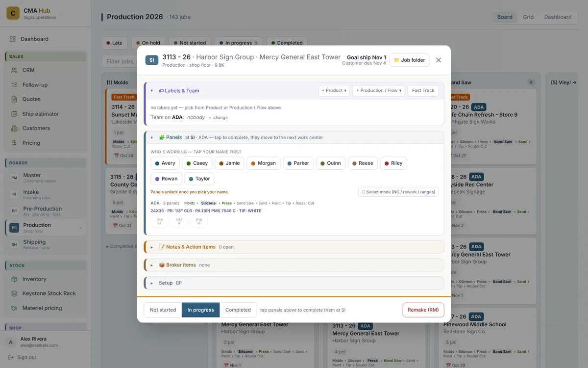Open the + Product dropdown
The height and width of the screenshot is (368, 588).
[334, 91]
